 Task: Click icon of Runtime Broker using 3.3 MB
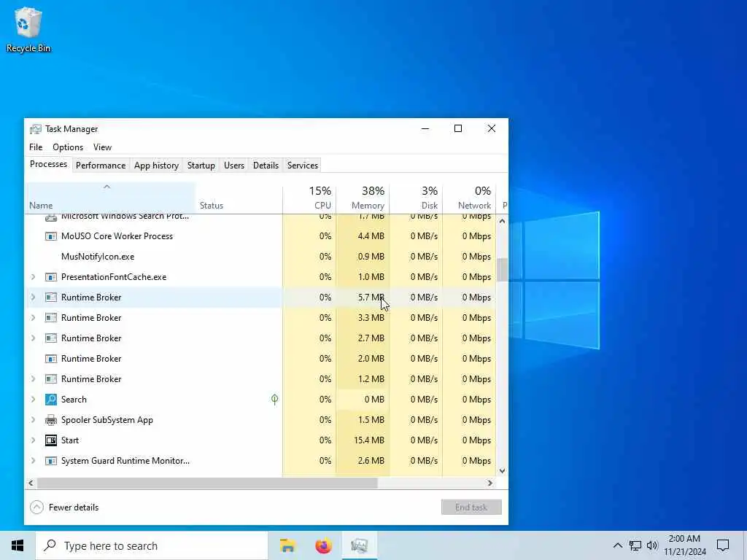51,318
